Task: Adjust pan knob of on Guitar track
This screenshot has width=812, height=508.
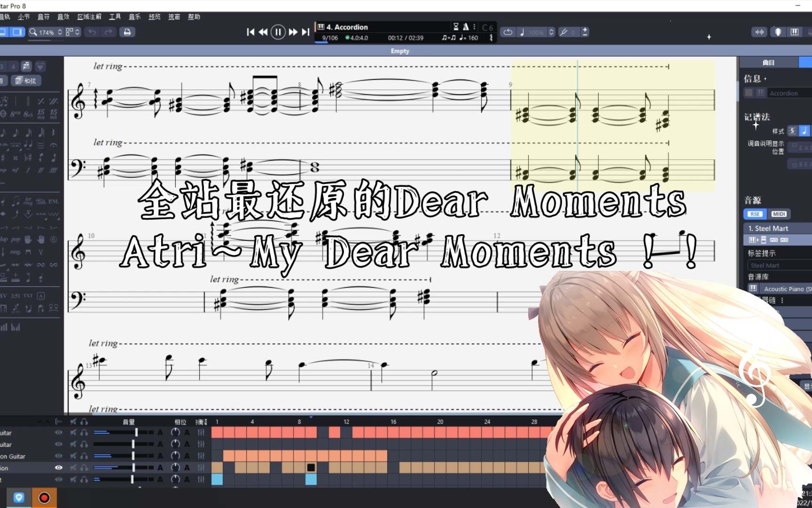Action: point(175,456)
